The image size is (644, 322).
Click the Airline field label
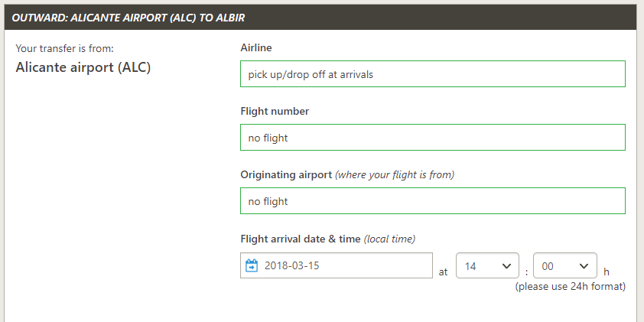point(256,47)
